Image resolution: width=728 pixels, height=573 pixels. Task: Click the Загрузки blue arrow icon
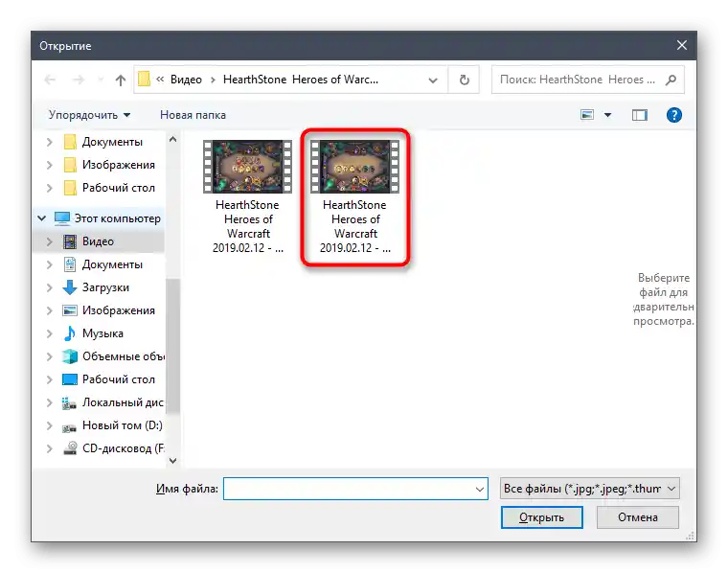pos(70,287)
